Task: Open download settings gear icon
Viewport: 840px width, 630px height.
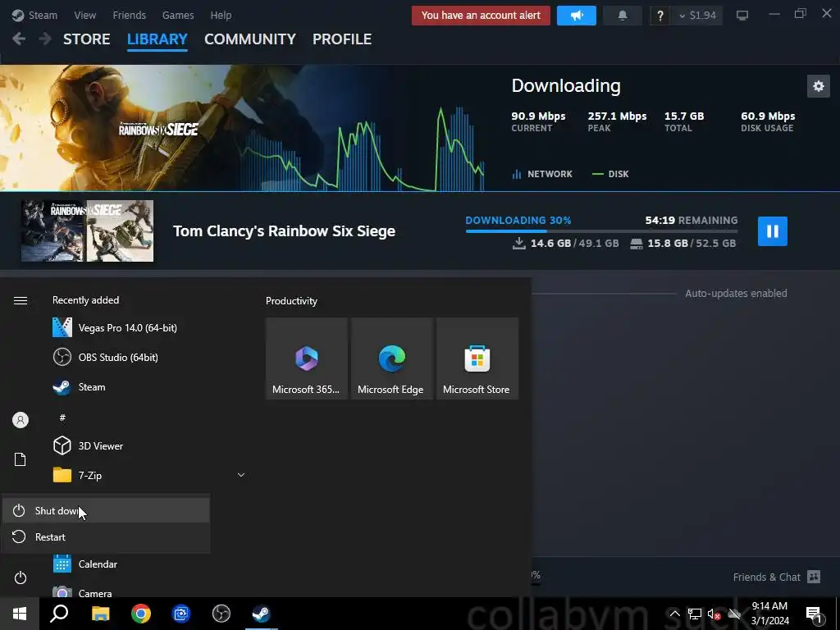Action: click(x=818, y=86)
